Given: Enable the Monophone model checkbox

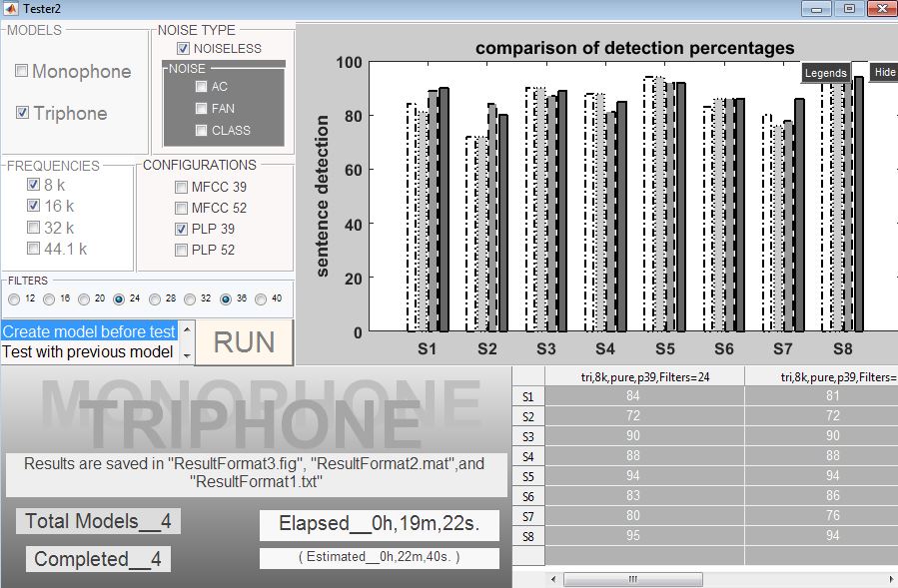Looking at the screenshot, I should (22, 72).
